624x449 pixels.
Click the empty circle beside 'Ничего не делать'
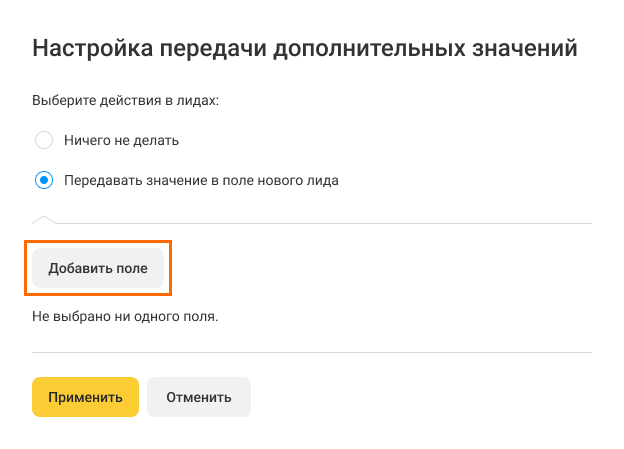click(x=44, y=140)
